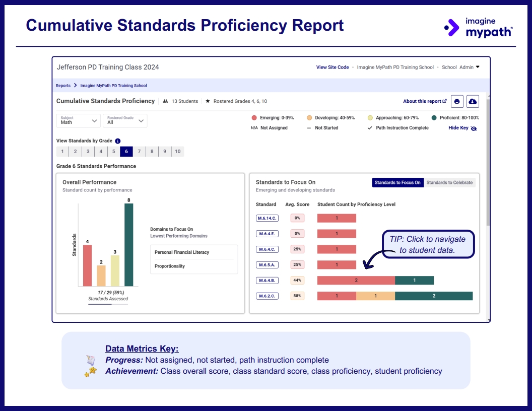Click the Standards Assessed progress bar

pyautogui.click(x=108, y=305)
